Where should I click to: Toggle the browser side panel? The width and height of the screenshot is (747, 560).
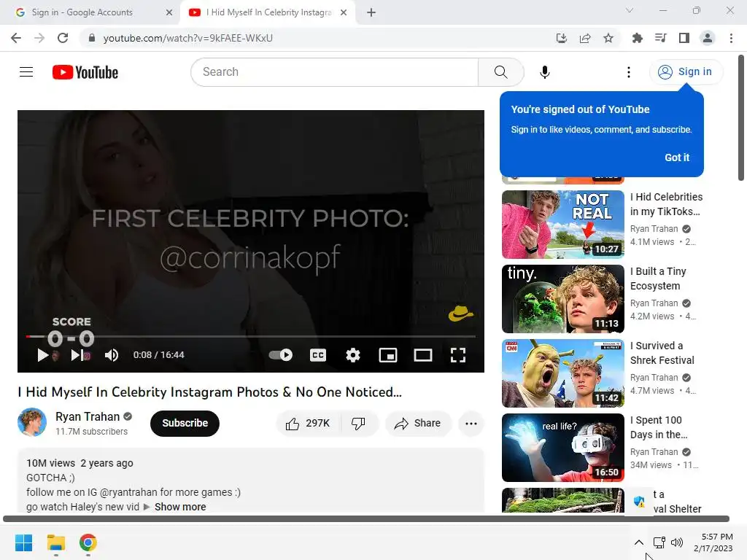click(684, 38)
